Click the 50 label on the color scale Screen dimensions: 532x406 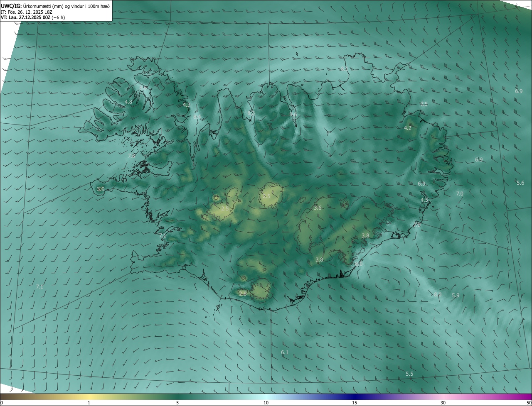coord(529,403)
